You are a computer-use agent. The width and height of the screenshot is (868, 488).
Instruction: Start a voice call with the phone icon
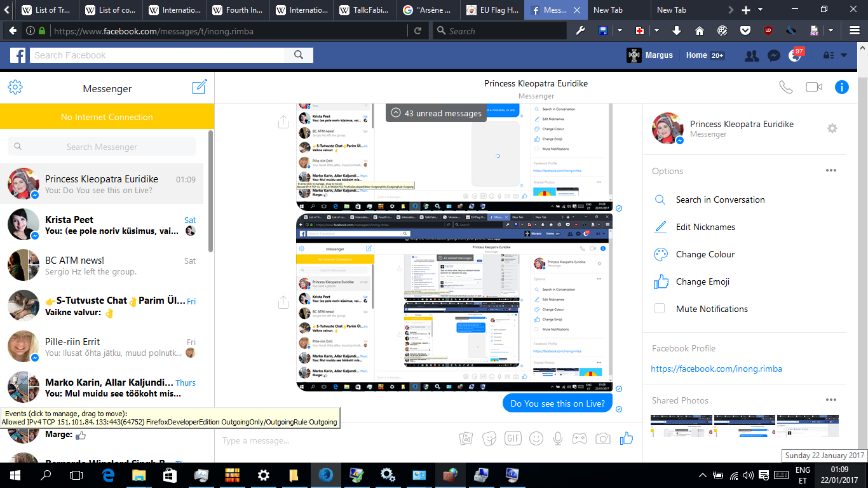click(786, 87)
